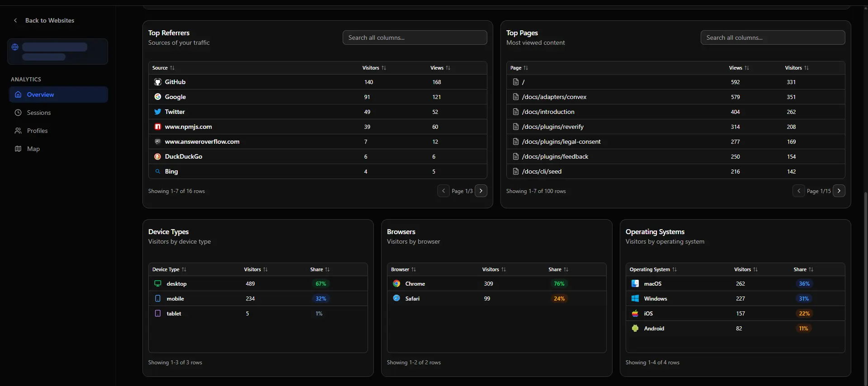
Task: Open the Profiles page
Action: tap(58, 131)
